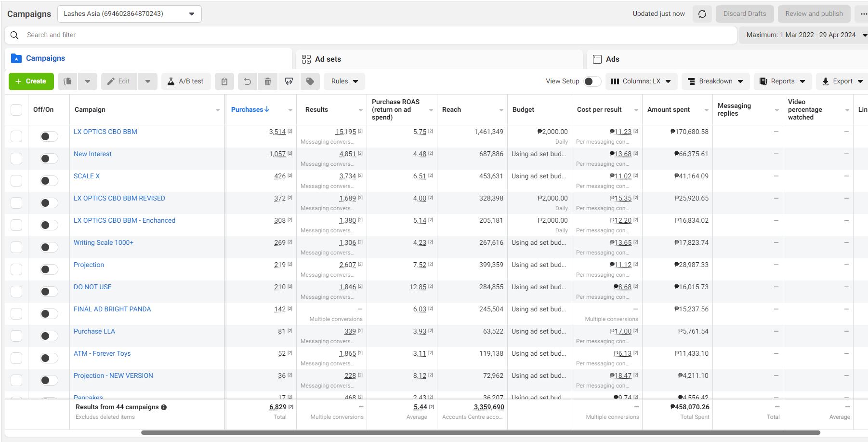The width and height of the screenshot is (868, 442).
Task: Open the Projection - NEW VERSION campaign link
Action: click(113, 376)
